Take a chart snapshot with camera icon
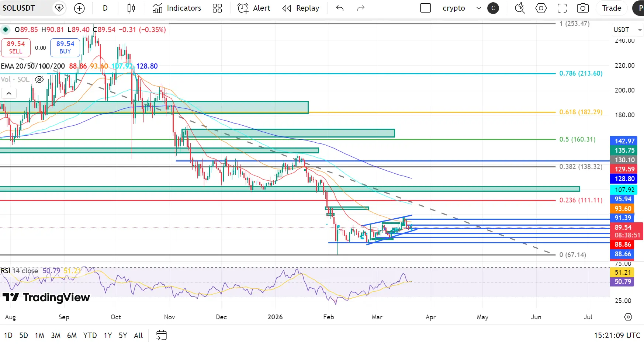Image resolution: width=644 pixels, height=344 pixels. tap(583, 8)
